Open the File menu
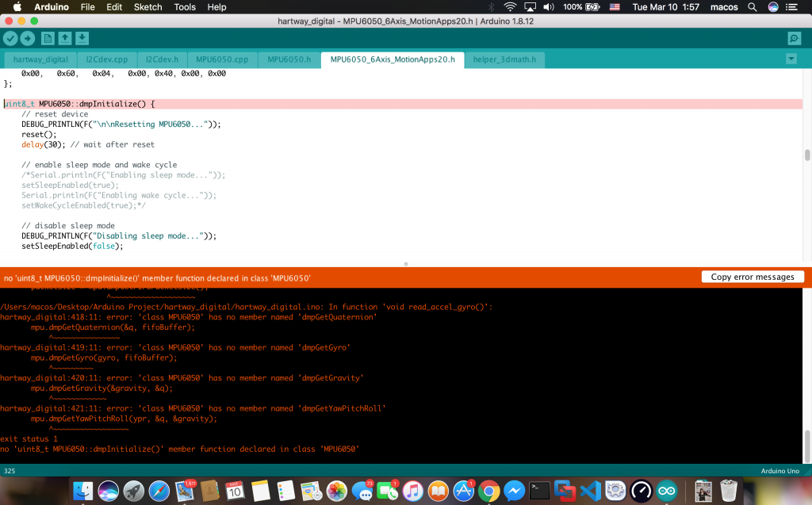The height and width of the screenshot is (505, 812). point(87,6)
